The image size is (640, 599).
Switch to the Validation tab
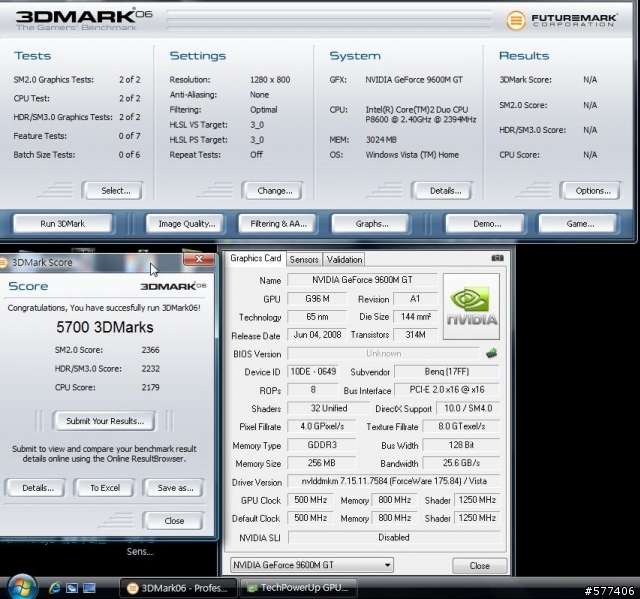click(344, 260)
